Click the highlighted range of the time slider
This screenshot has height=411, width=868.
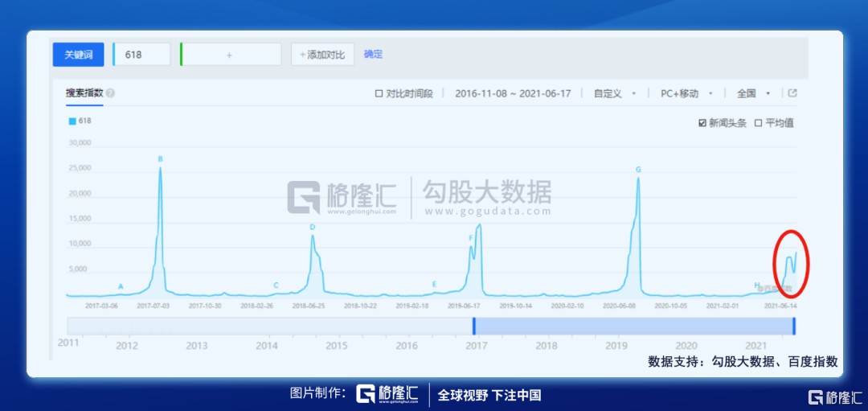click(634, 327)
